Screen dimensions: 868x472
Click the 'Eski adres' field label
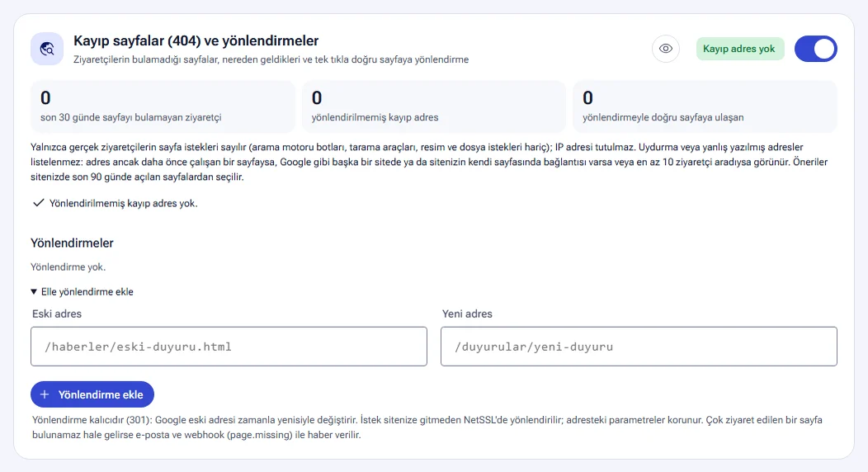click(56, 314)
